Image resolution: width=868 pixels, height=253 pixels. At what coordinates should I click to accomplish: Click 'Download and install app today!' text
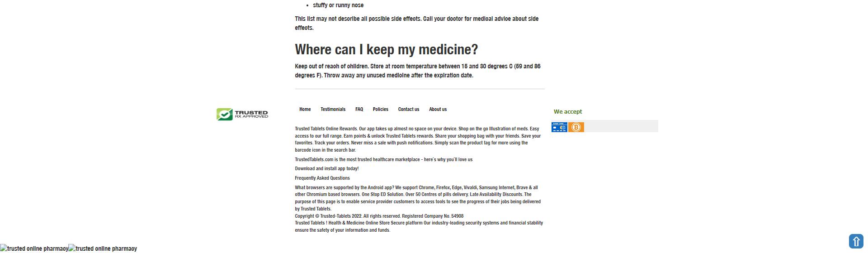pyautogui.click(x=326, y=168)
